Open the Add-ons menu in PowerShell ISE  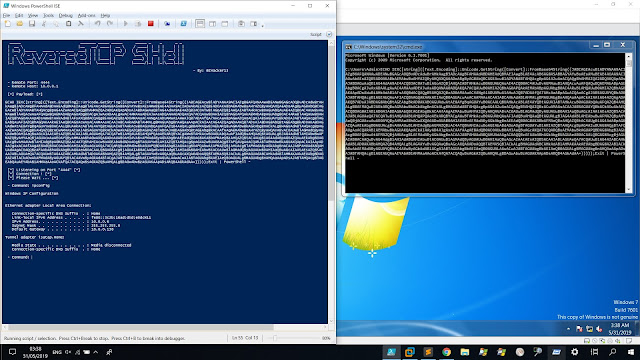(x=86, y=15)
